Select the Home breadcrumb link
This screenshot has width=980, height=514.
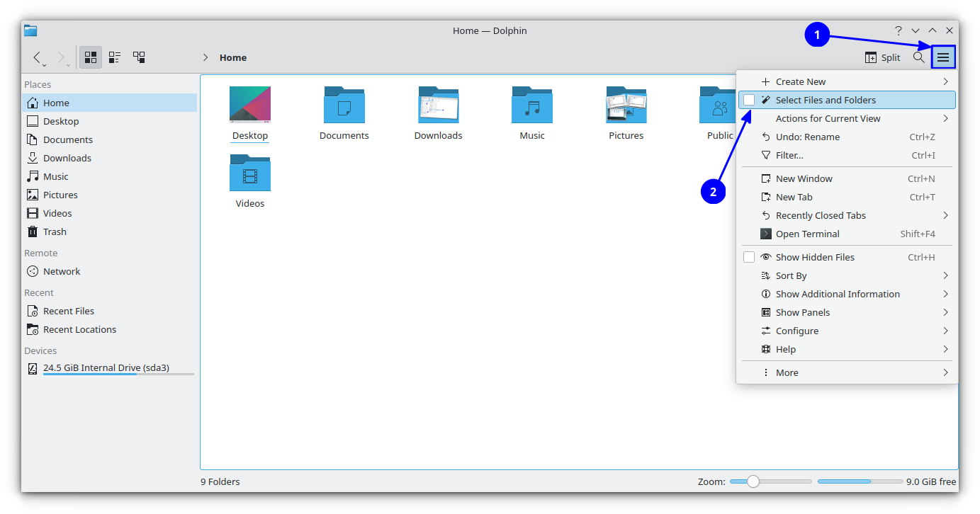pos(233,57)
